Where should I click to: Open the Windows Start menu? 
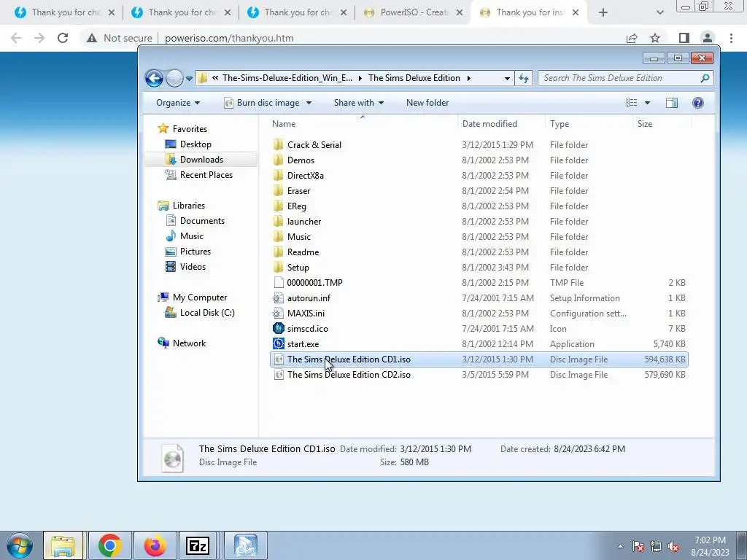(x=20, y=545)
